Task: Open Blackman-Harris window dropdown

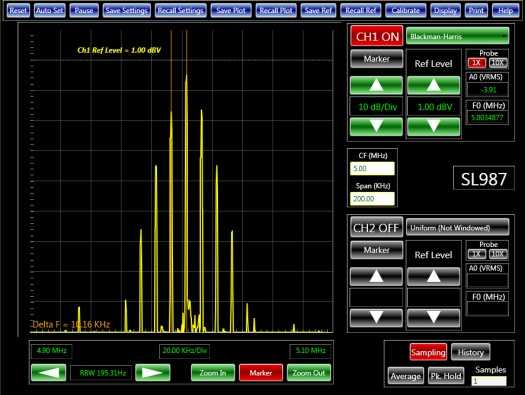Action: tap(457, 36)
